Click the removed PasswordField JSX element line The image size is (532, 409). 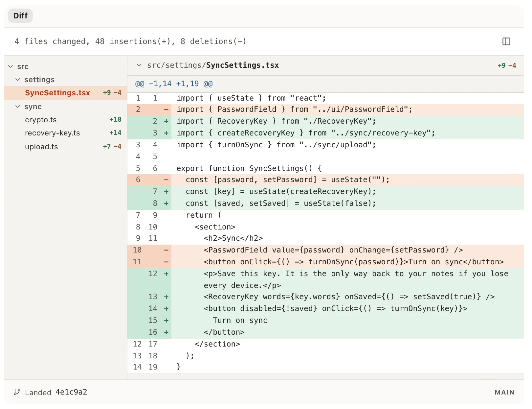[x=326, y=250]
